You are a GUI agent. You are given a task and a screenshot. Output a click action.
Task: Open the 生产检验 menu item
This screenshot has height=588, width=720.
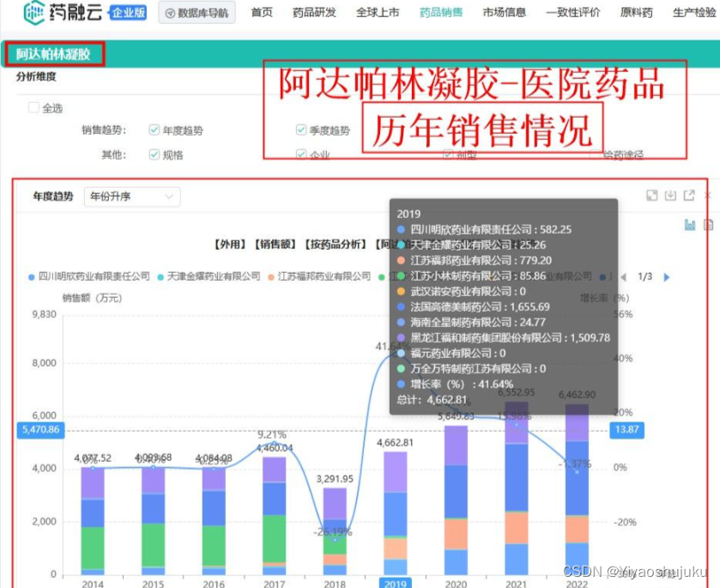(x=694, y=12)
